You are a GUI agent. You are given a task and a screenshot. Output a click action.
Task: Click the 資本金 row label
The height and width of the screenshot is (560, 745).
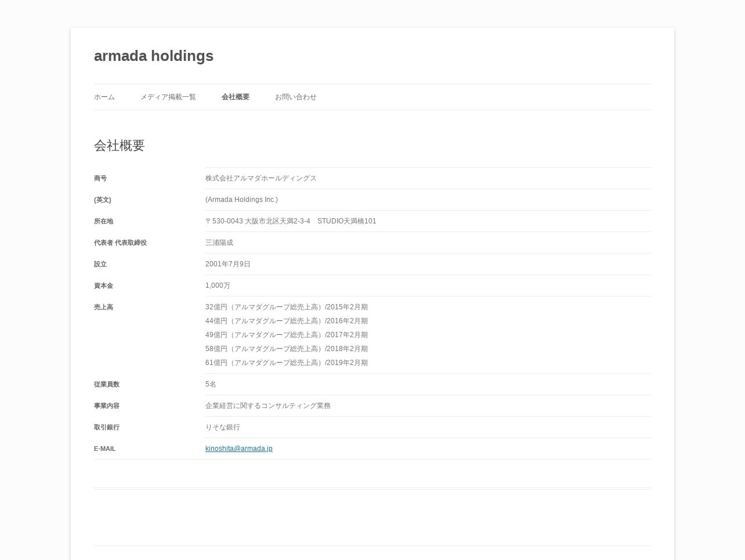[104, 286]
